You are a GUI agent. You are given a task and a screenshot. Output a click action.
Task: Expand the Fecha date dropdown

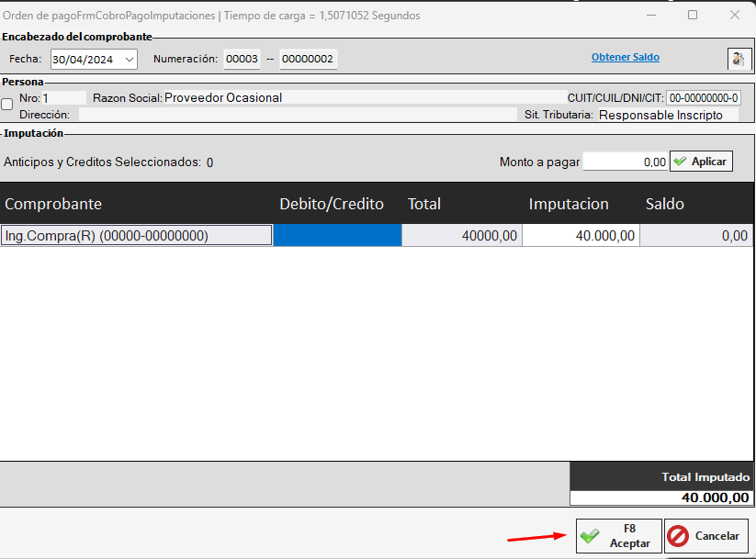pos(128,60)
